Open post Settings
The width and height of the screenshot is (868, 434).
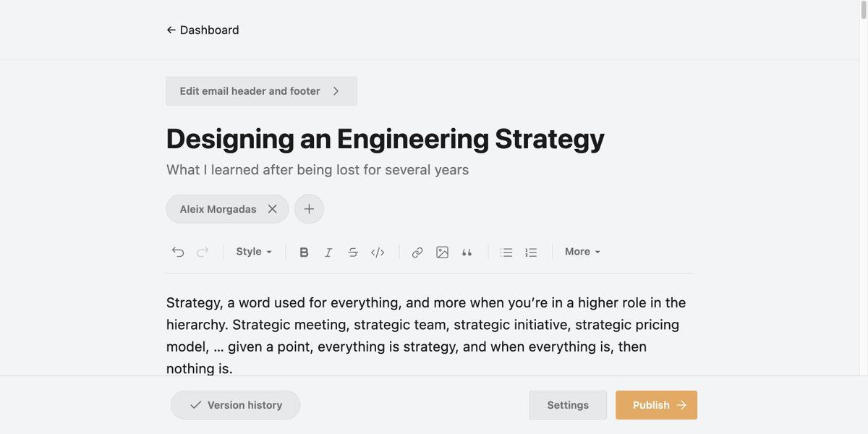coord(568,405)
